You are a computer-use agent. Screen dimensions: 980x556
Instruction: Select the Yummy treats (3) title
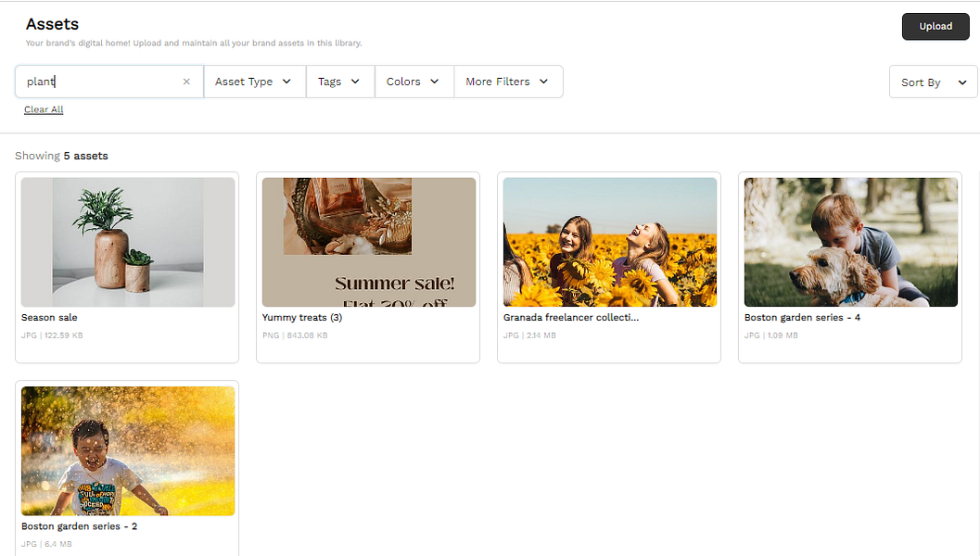(302, 317)
